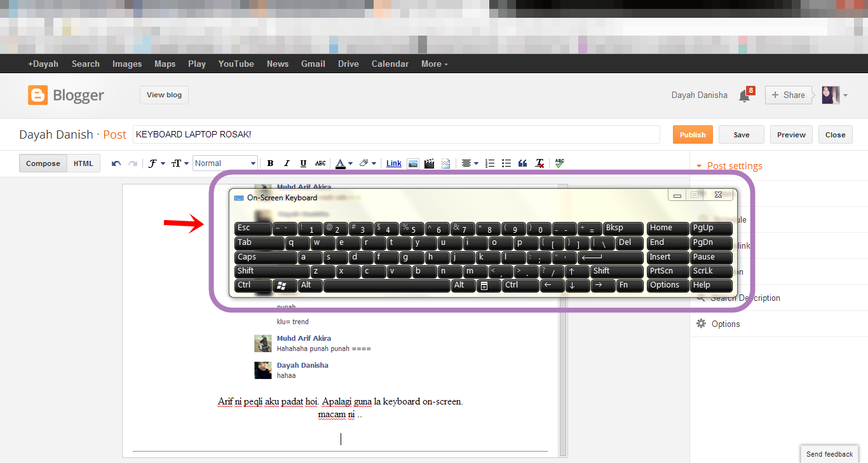This screenshot has width=868, height=463.
Task: Click the View blog button
Action: [164, 95]
